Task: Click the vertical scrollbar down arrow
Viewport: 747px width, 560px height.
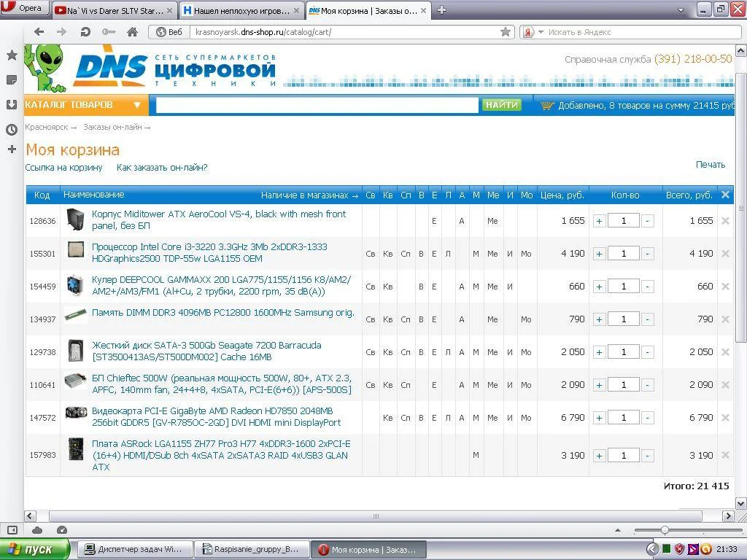Action: pyautogui.click(x=741, y=503)
